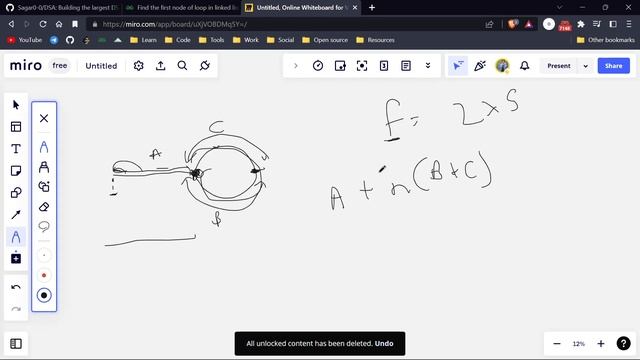Screen dimensions: 640x360
Task: Open the integrations plug icon
Action: pos(204,66)
